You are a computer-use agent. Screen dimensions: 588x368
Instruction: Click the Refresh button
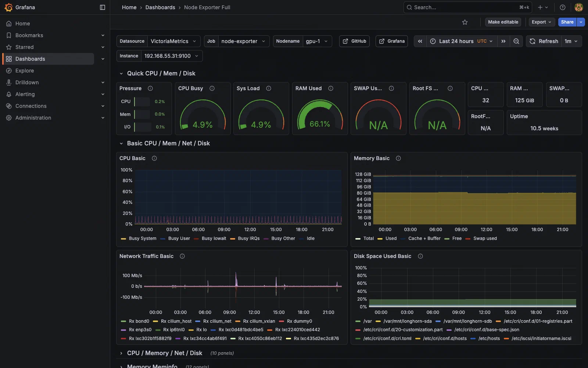pos(544,41)
